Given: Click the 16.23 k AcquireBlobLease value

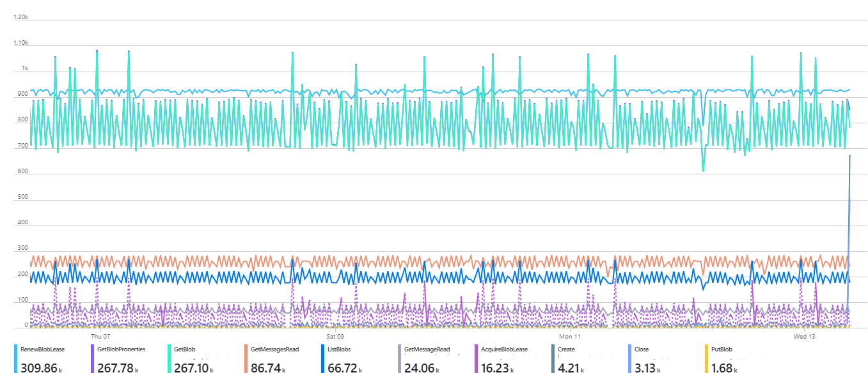Looking at the screenshot, I should (498, 368).
